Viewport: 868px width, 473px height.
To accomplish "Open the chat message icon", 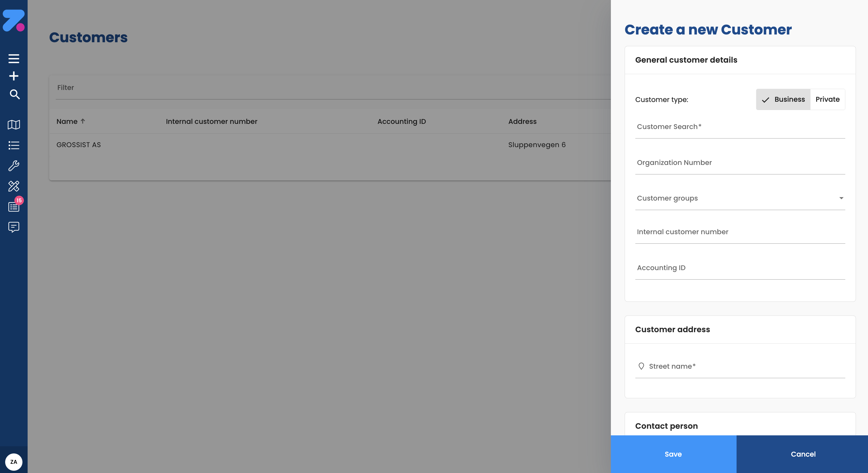I will [14, 227].
